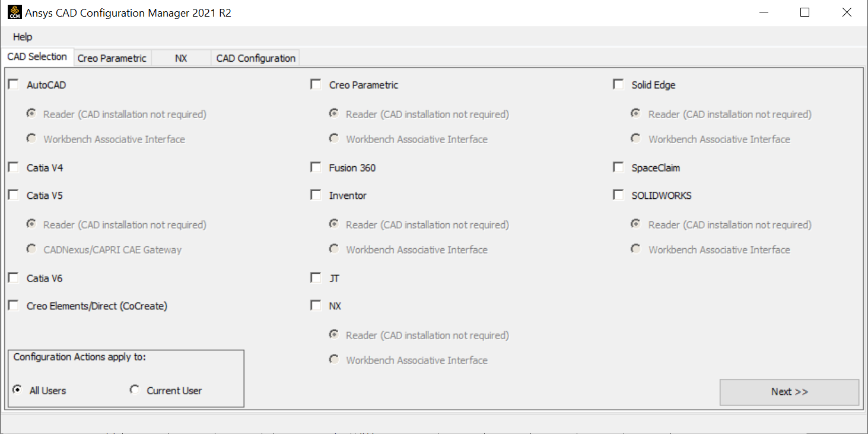
Task: Click the Ansys CCM title bar icon
Action: [x=14, y=12]
